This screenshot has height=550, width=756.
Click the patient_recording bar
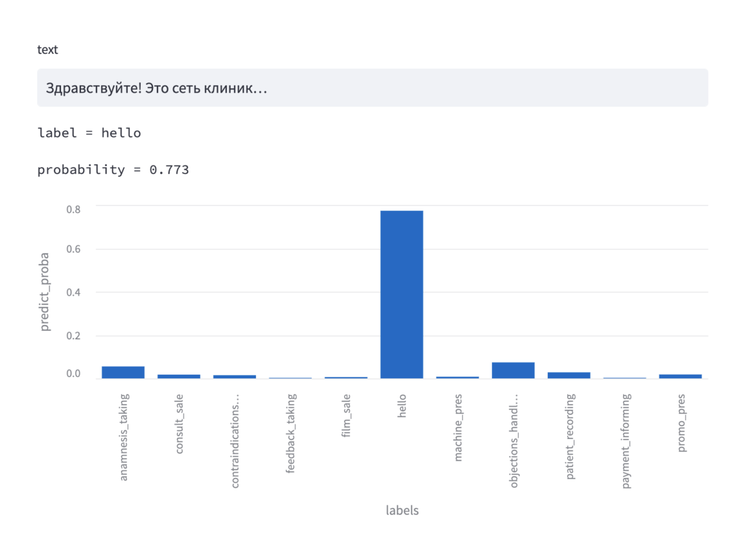tap(569, 375)
